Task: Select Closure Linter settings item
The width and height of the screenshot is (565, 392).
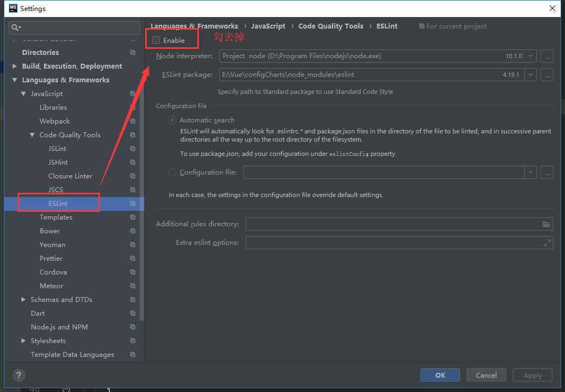Action: [70, 176]
